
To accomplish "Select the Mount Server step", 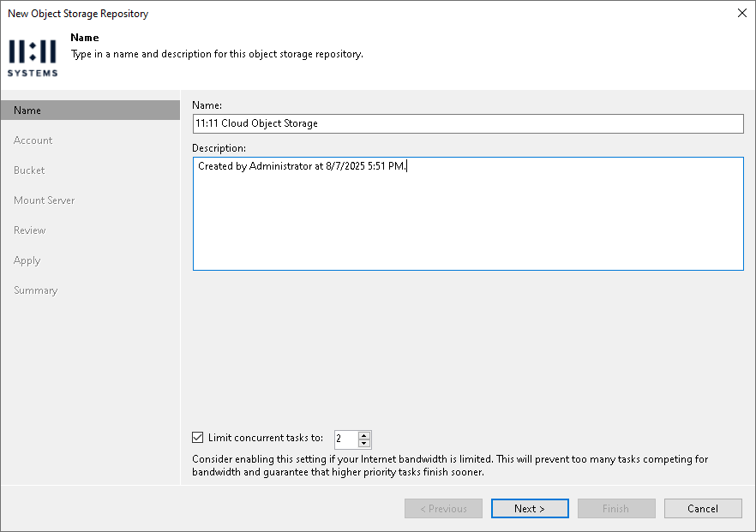I will pos(44,200).
